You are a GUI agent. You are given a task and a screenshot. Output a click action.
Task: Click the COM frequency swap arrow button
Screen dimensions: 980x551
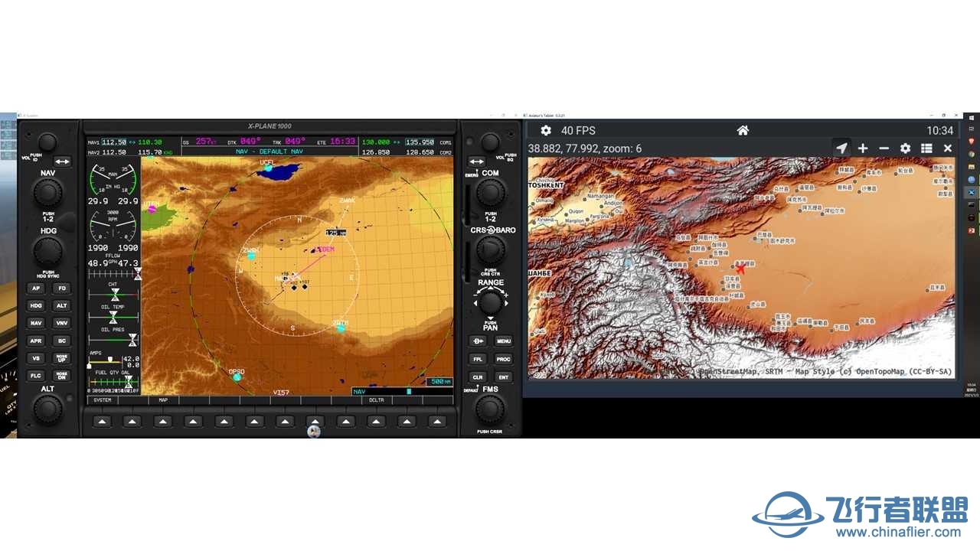point(477,161)
